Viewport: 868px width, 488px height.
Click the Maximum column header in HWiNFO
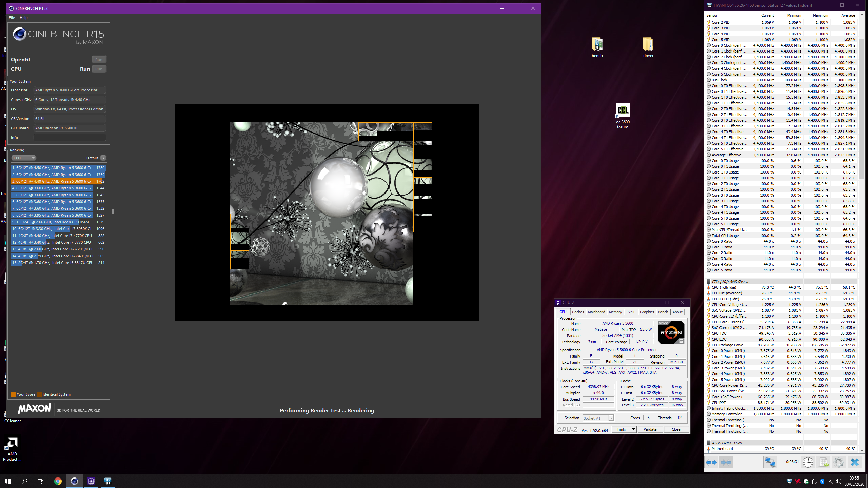click(817, 15)
